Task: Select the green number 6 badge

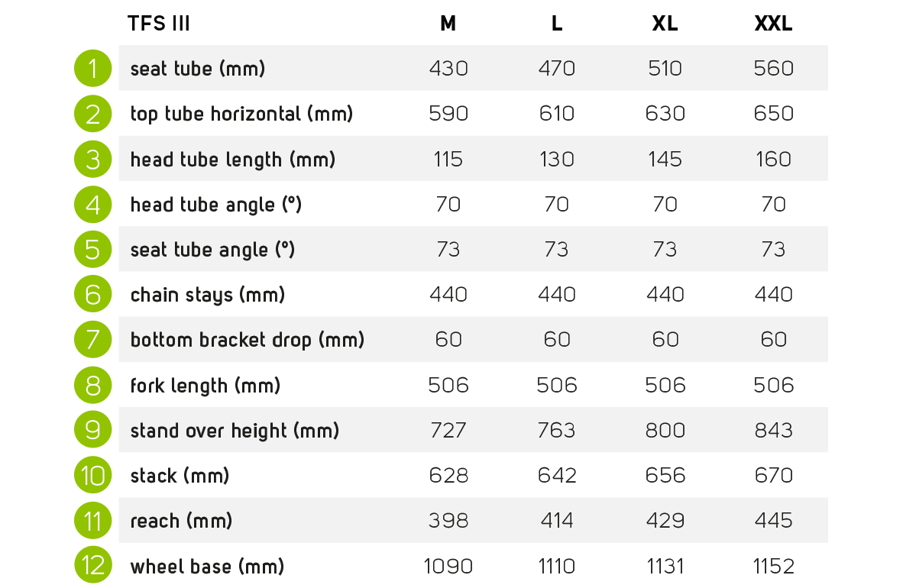Action: pos(93,295)
